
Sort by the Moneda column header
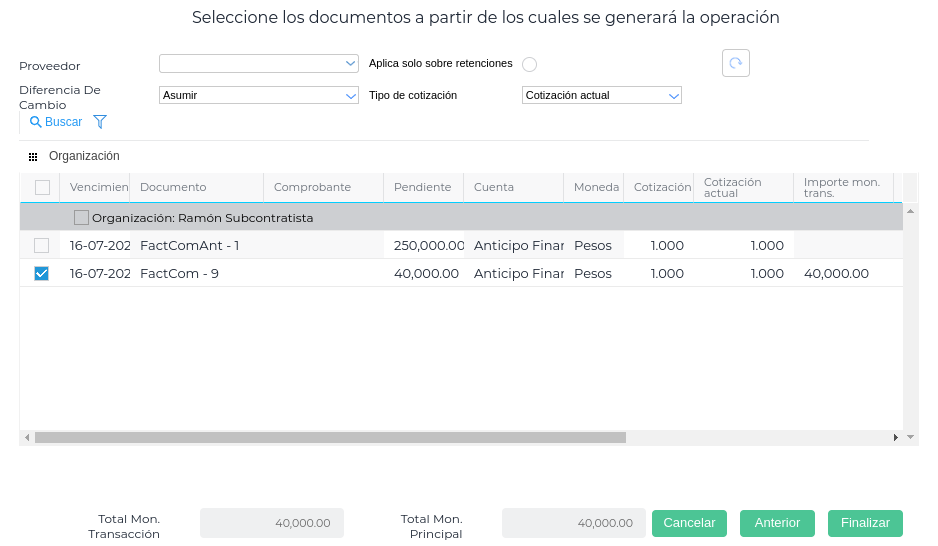click(x=596, y=187)
